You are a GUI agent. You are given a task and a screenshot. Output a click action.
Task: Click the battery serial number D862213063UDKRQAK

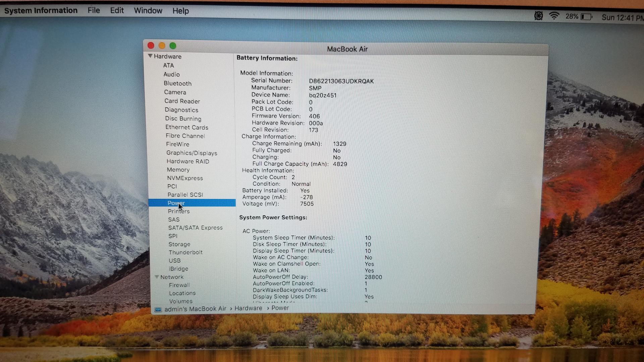pos(341,81)
